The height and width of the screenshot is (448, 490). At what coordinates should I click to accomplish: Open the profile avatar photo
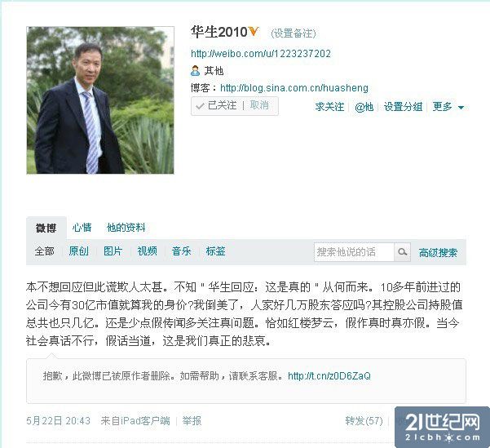[x=100, y=100]
